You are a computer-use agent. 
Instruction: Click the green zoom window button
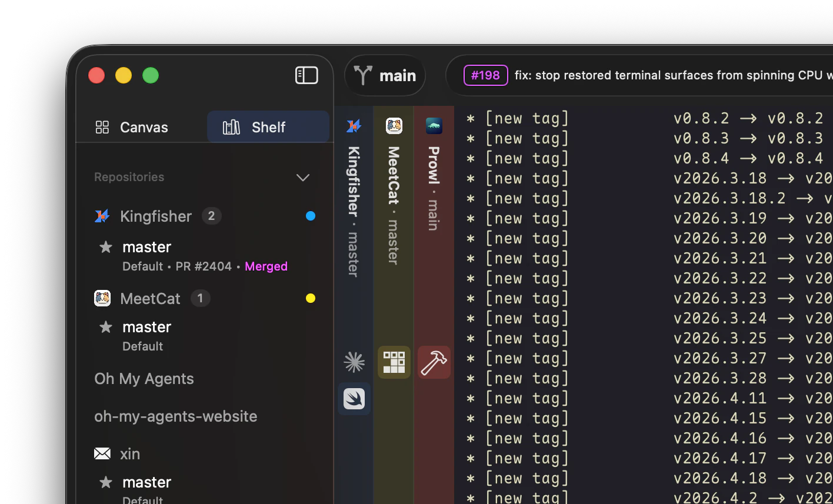click(151, 75)
